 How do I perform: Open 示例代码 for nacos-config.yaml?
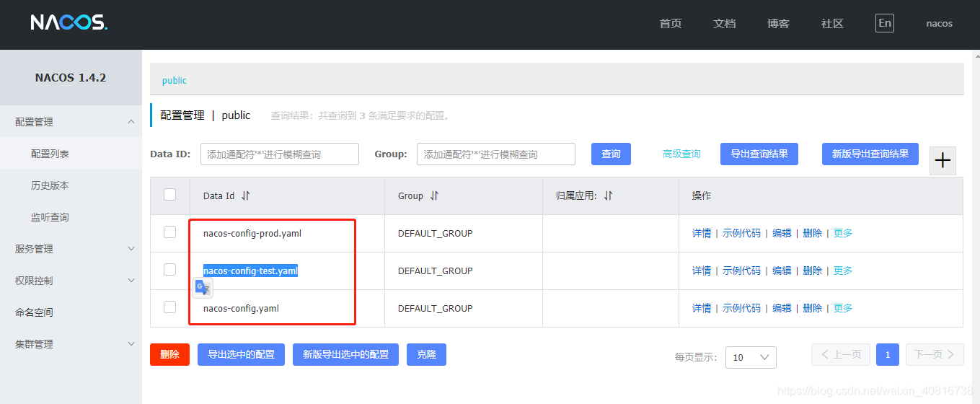[741, 308]
